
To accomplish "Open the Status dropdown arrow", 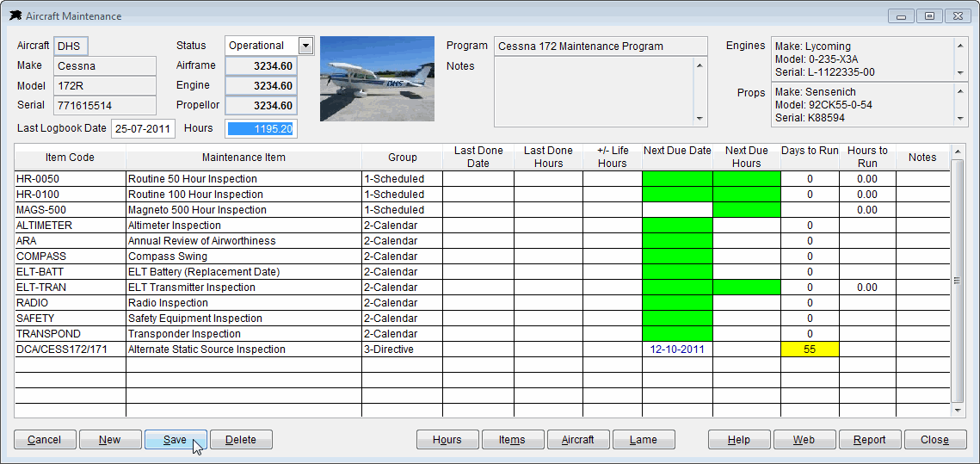I will [305, 46].
